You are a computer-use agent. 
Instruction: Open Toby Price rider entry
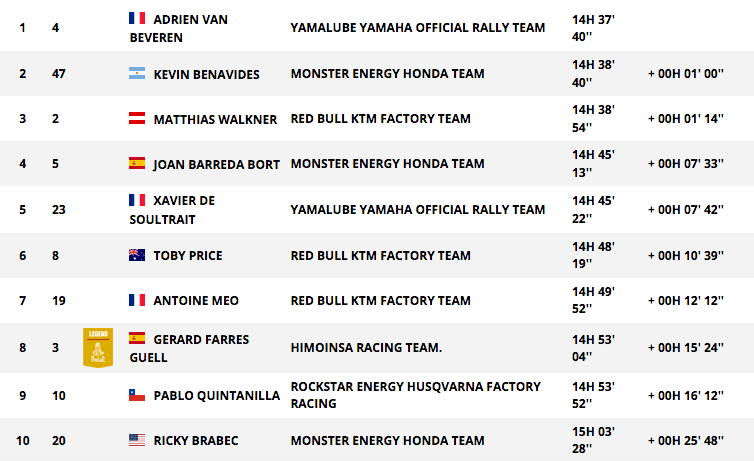point(188,256)
